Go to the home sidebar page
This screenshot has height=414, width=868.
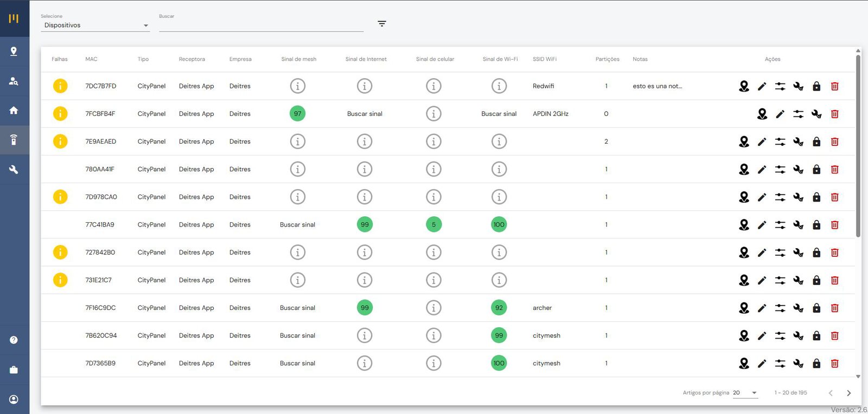click(14, 111)
